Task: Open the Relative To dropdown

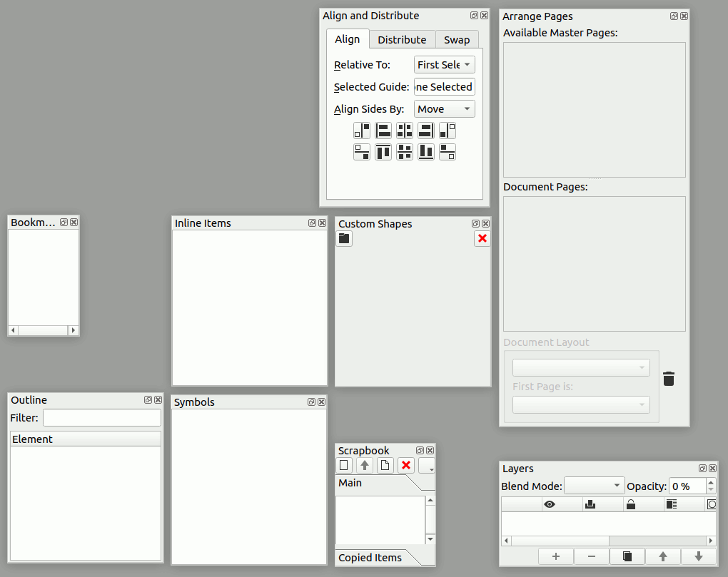Action: 444,65
